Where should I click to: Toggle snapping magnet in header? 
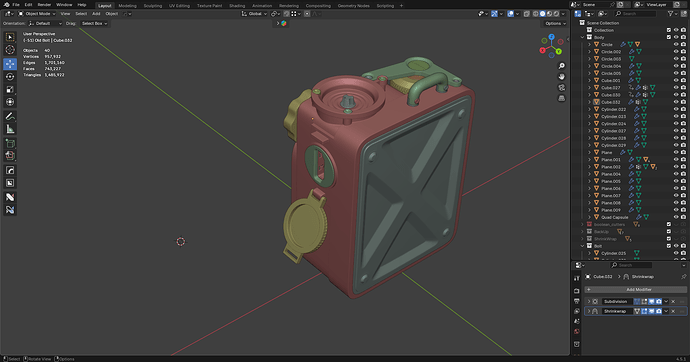286,14
